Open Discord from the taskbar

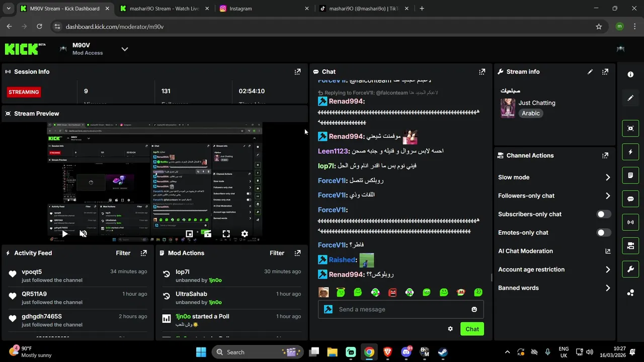click(406, 352)
